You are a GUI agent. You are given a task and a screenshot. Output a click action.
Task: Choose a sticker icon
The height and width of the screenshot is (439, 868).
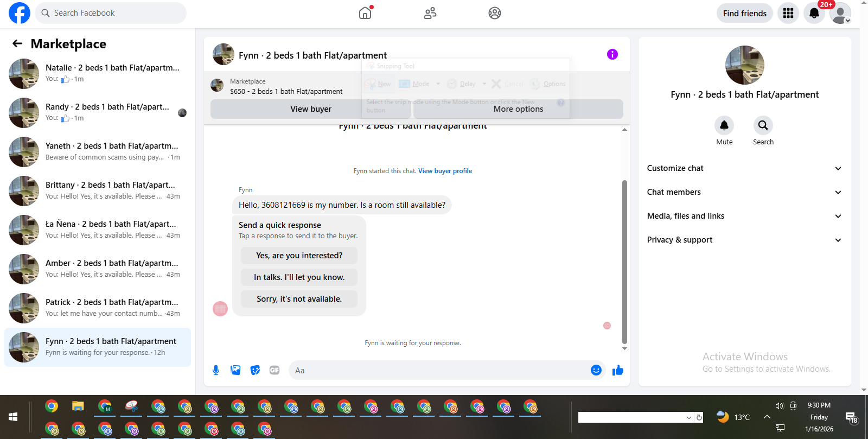tap(255, 370)
